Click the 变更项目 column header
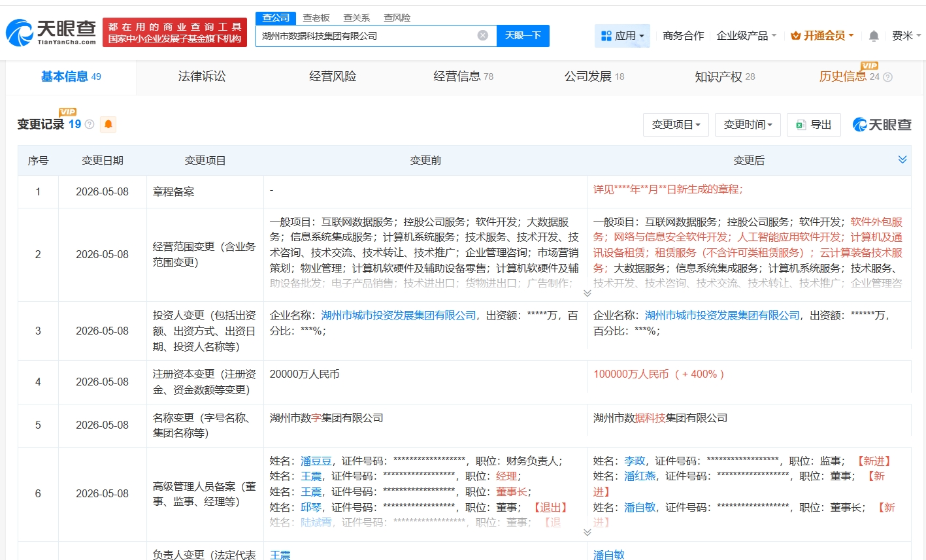Image resolution: width=926 pixels, height=560 pixels. click(205, 160)
